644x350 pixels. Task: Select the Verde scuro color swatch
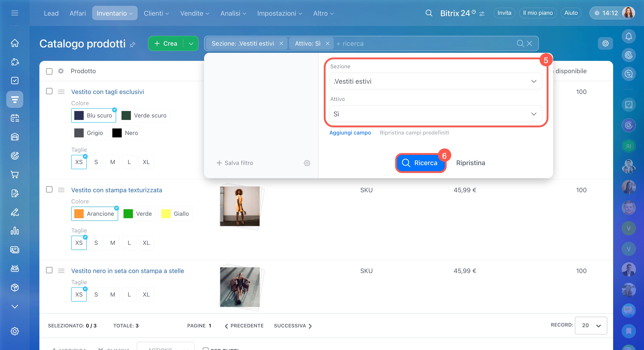pyautogui.click(x=145, y=115)
